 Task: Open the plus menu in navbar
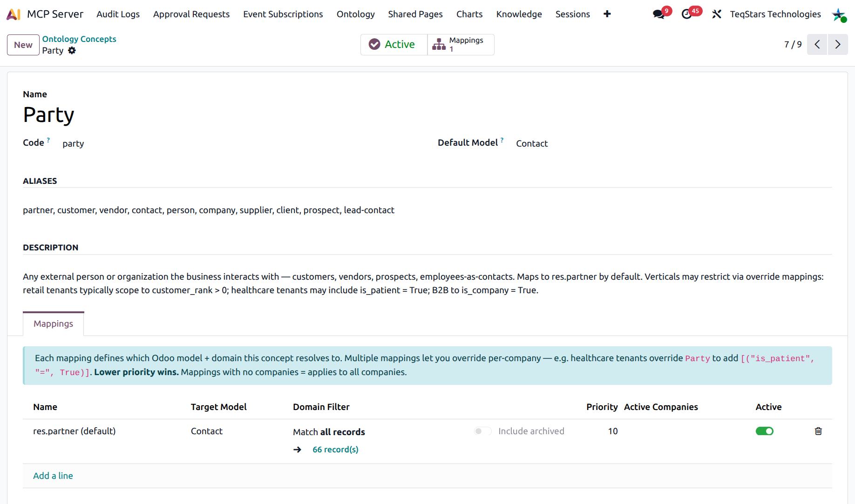[x=607, y=14]
